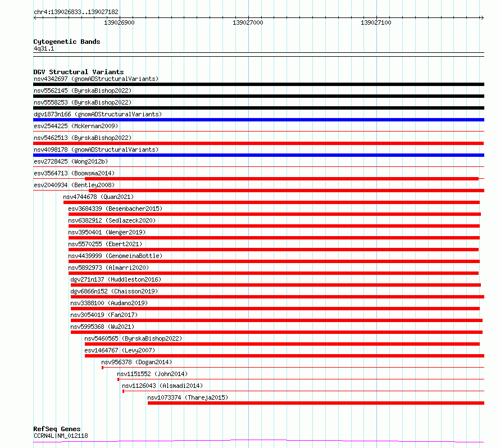Click the thin red line under esv2544225
This screenshot has width=500, height=448.
coord(258,131)
